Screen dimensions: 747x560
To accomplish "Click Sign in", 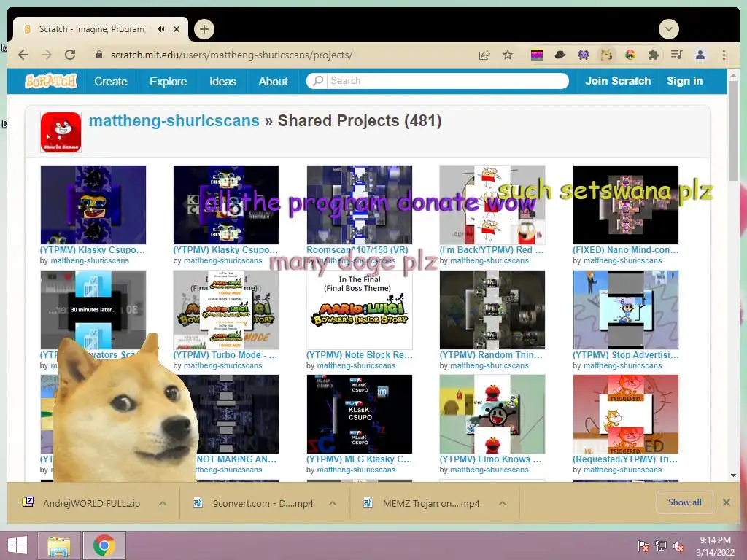I will click(684, 81).
